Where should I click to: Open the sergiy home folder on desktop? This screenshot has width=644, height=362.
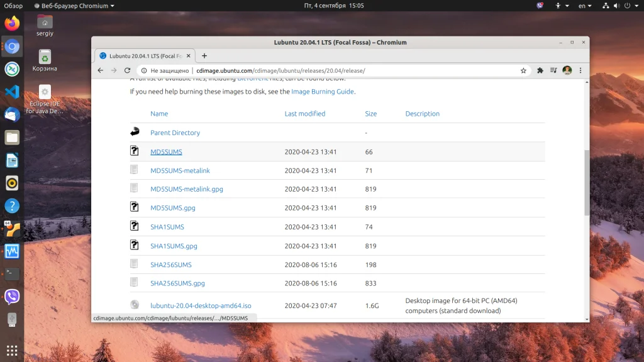point(45,25)
